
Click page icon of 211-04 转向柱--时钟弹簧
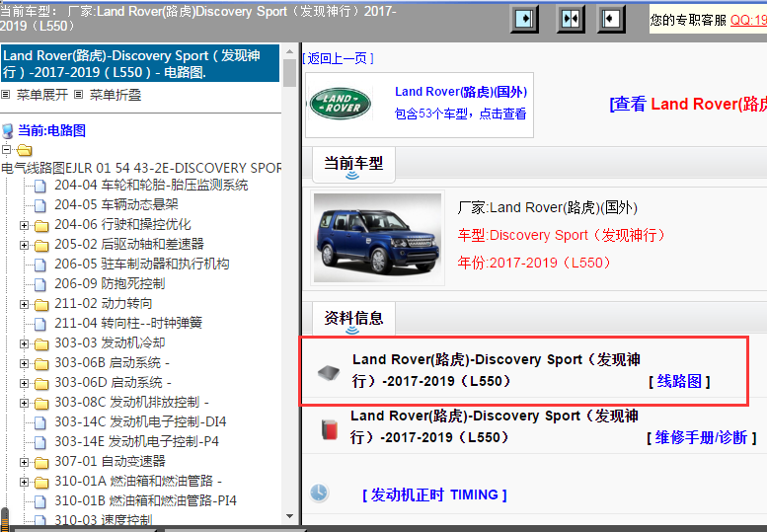click(x=40, y=324)
